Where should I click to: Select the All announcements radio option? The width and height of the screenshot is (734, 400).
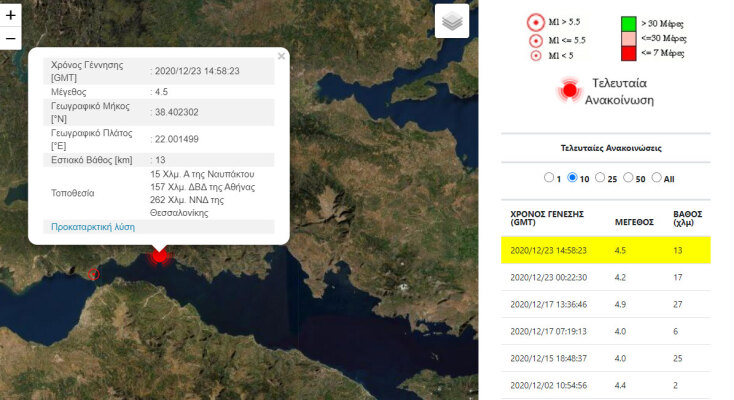(x=656, y=178)
